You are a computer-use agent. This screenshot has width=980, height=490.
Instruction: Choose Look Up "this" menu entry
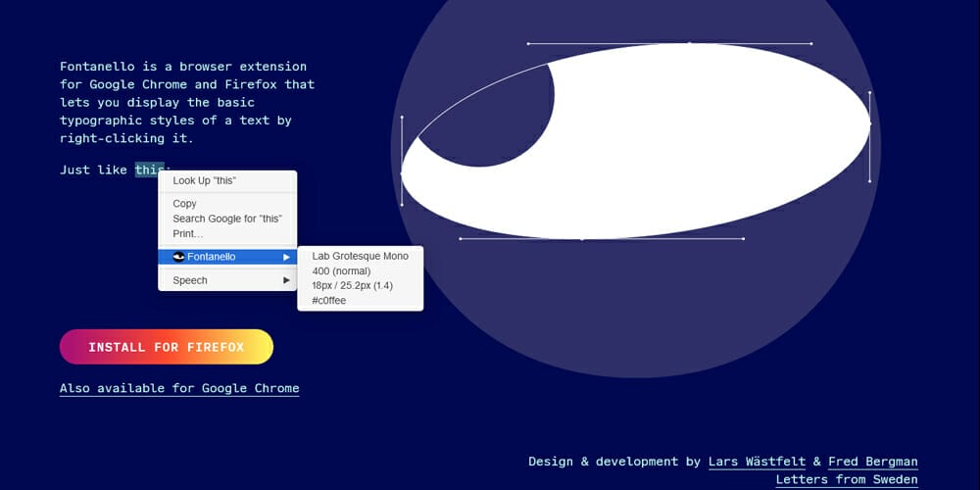227,180
